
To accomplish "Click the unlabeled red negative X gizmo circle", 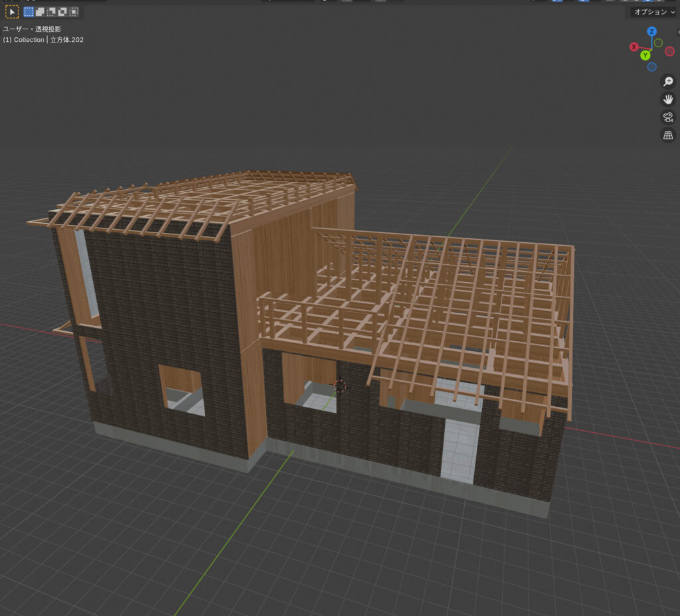I will click(670, 52).
